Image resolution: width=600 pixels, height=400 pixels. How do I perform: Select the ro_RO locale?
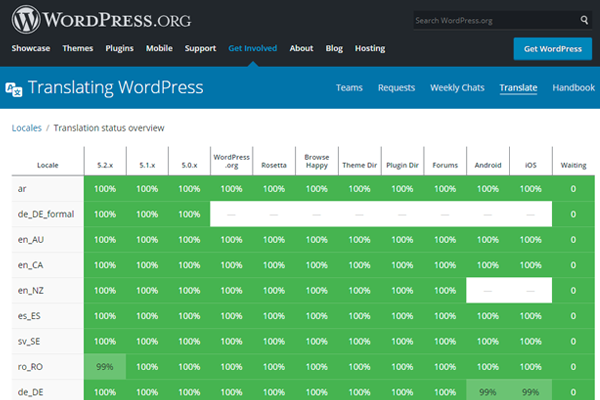click(30, 367)
